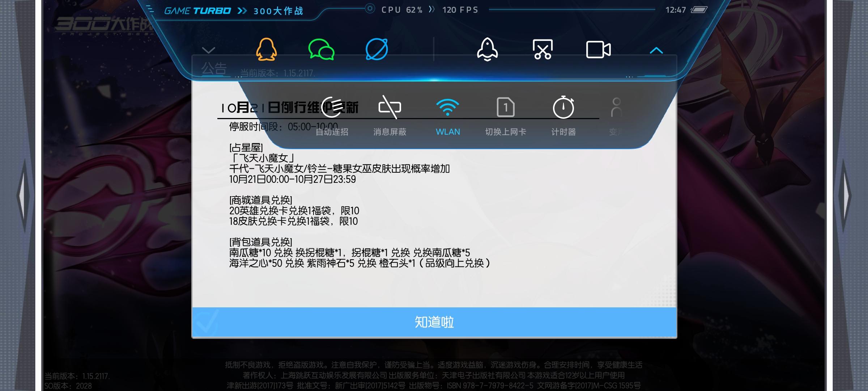Toggle 消息屏蔽 message blocking

click(390, 116)
